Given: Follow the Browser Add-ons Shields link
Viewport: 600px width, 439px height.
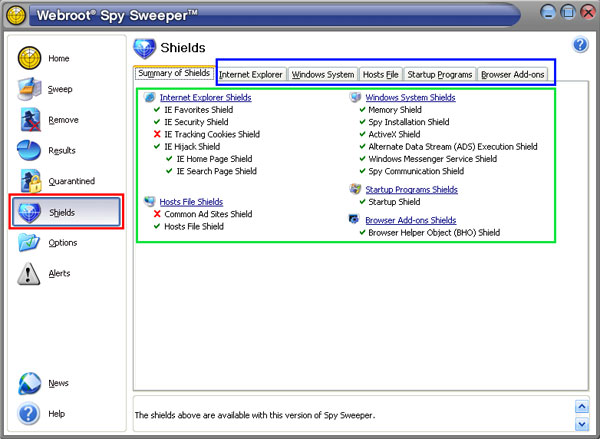Looking at the screenshot, I should (411, 220).
